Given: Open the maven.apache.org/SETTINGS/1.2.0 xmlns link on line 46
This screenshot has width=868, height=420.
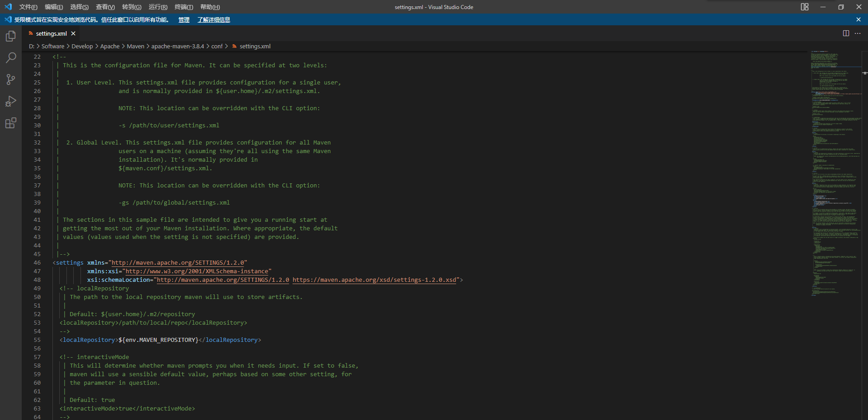Looking at the screenshot, I should [x=178, y=263].
